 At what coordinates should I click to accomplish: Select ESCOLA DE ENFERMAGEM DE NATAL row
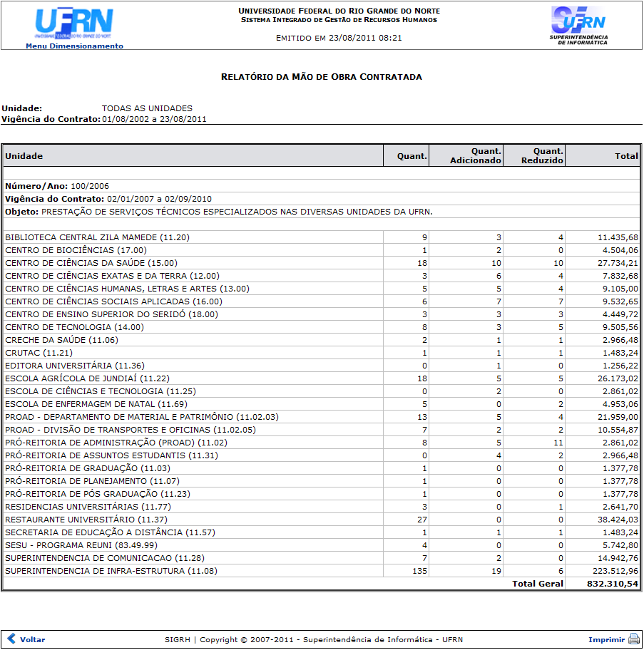(x=322, y=405)
